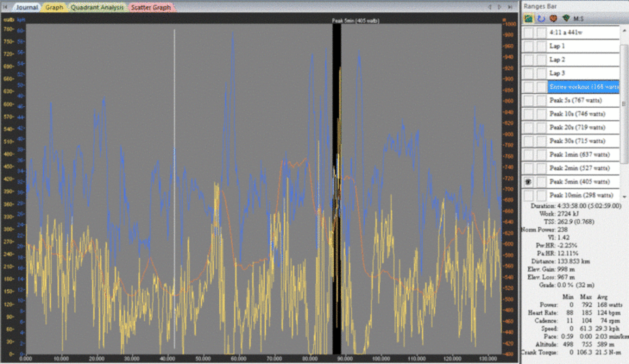Click the heart icon in Ranges Bar

(552, 18)
